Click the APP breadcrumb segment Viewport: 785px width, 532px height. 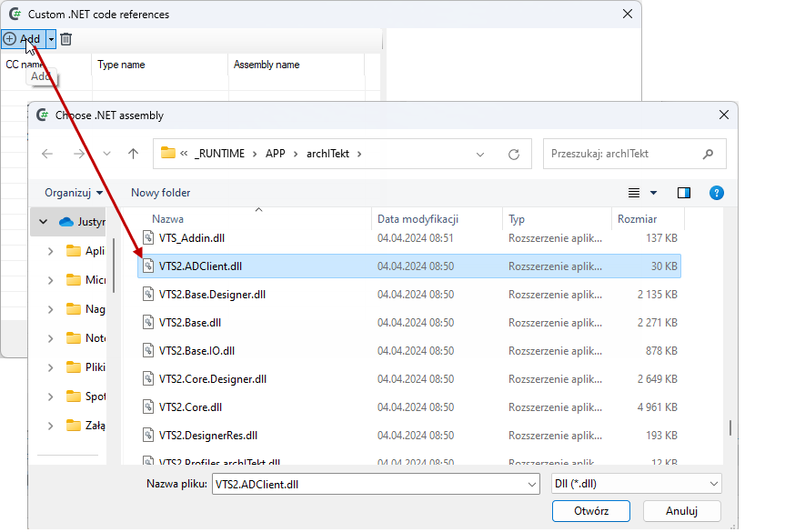[276, 154]
